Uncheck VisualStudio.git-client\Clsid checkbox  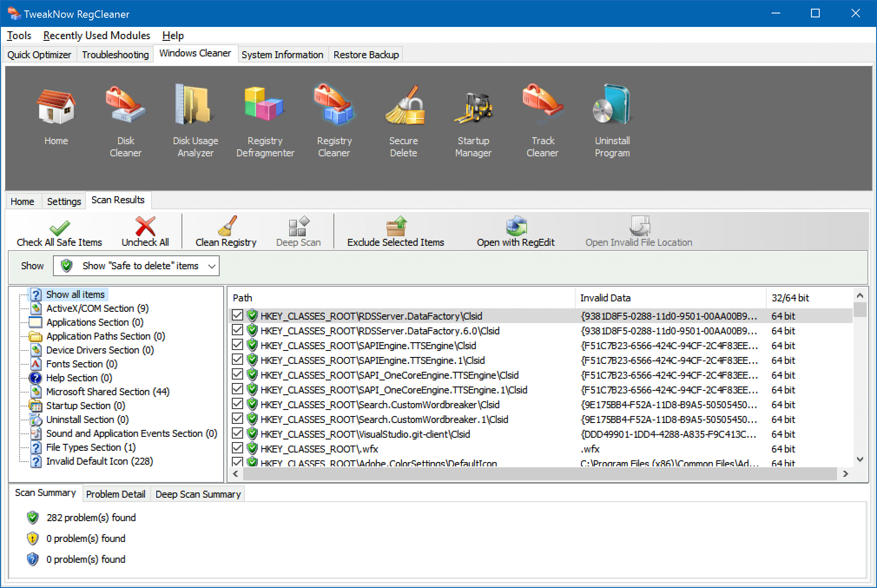(x=237, y=433)
